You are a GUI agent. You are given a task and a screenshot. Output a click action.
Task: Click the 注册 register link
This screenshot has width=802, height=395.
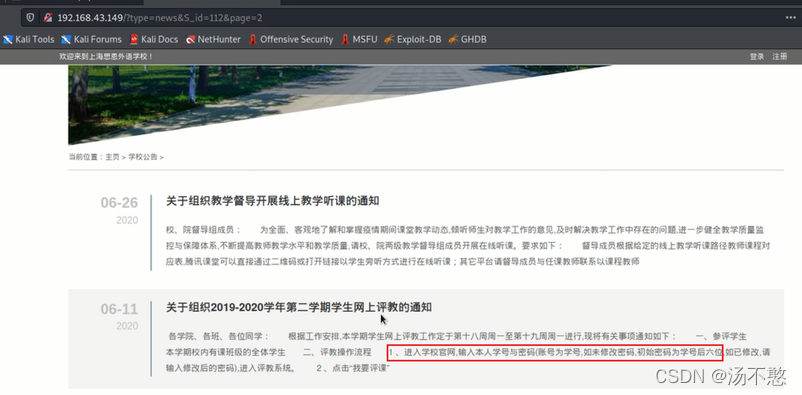click(x=779, y=56)
